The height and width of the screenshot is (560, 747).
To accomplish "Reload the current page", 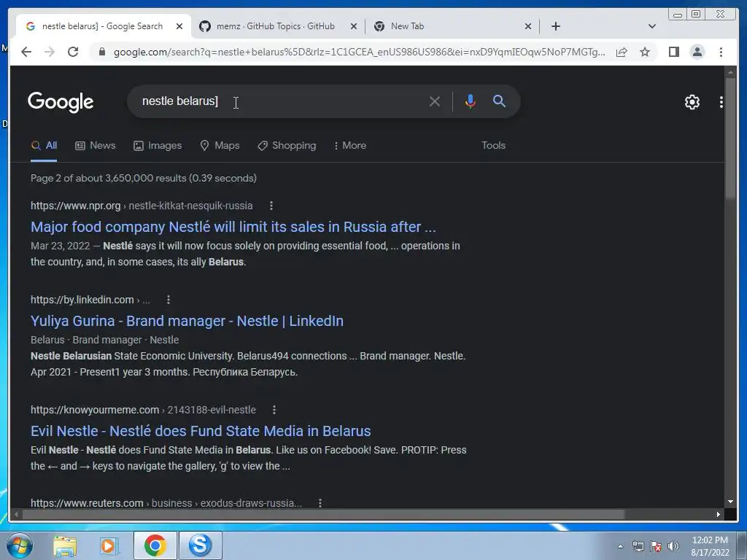I will click(73, 52).
